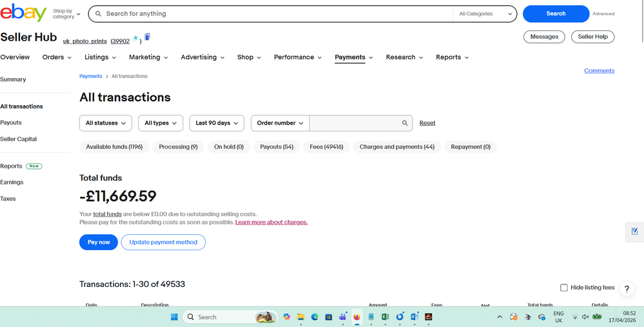The height and width of the screenshot is (327, 644).
Task: Show hidden system tray icons
Action: [x=499, y=317]
